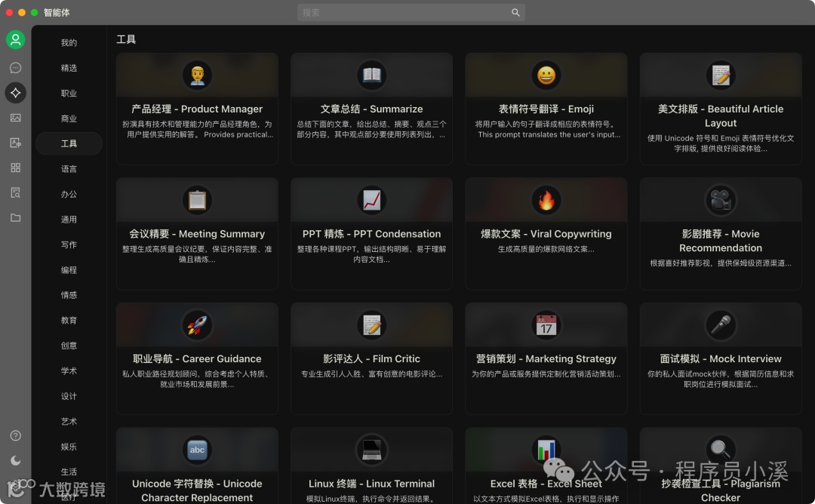Click the Linux Terminal title text

pyautogui.click(x=371, y=484)
